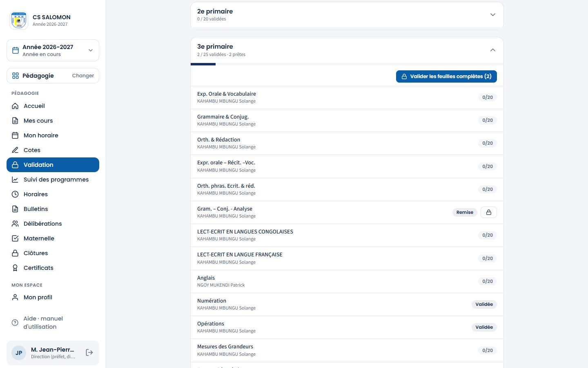Select LECT-ECRIT EN LANGUE FRANÇAISE row
Viewport: 588px width, 368px height.
pyautogui.click(x=347, y=258)
